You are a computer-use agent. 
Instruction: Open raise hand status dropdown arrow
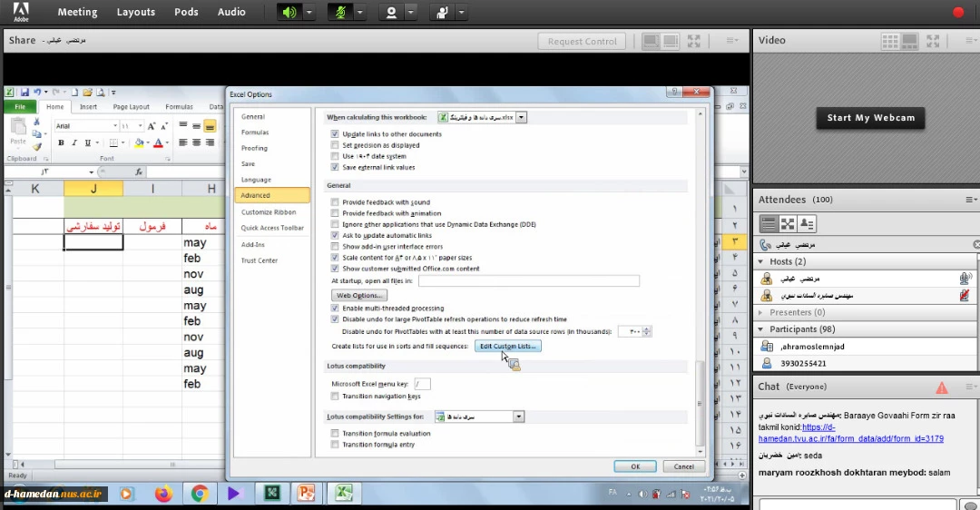(x=461, y=12)
